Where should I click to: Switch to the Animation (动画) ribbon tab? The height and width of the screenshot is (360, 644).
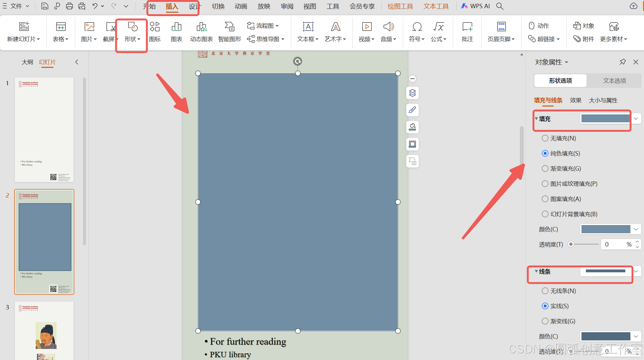(241, 6)
